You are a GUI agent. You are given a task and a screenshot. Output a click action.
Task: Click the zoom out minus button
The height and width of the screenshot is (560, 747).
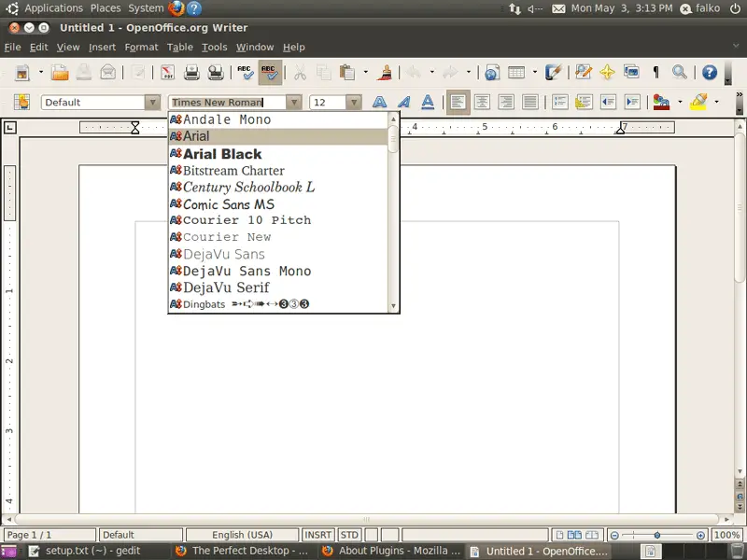[614, 535]
